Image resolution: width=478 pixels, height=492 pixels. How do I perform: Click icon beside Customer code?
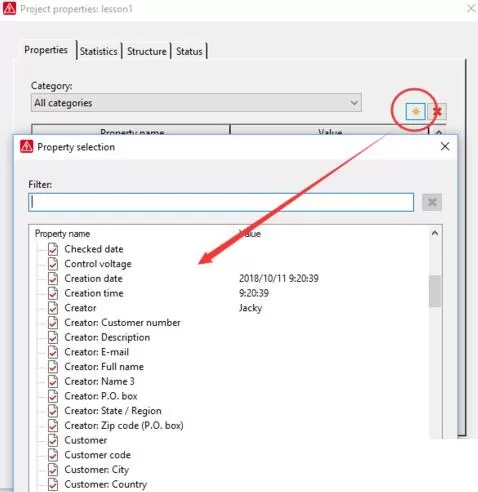53,455
